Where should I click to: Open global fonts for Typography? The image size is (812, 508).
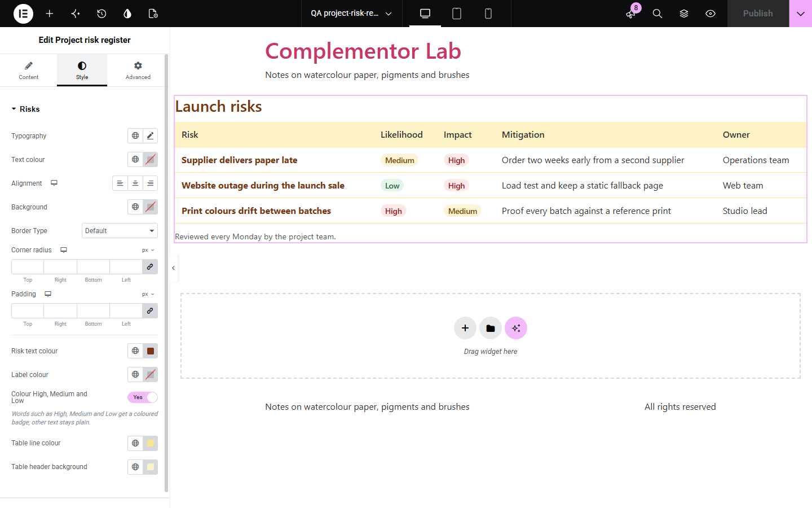(x=135, y=135)
